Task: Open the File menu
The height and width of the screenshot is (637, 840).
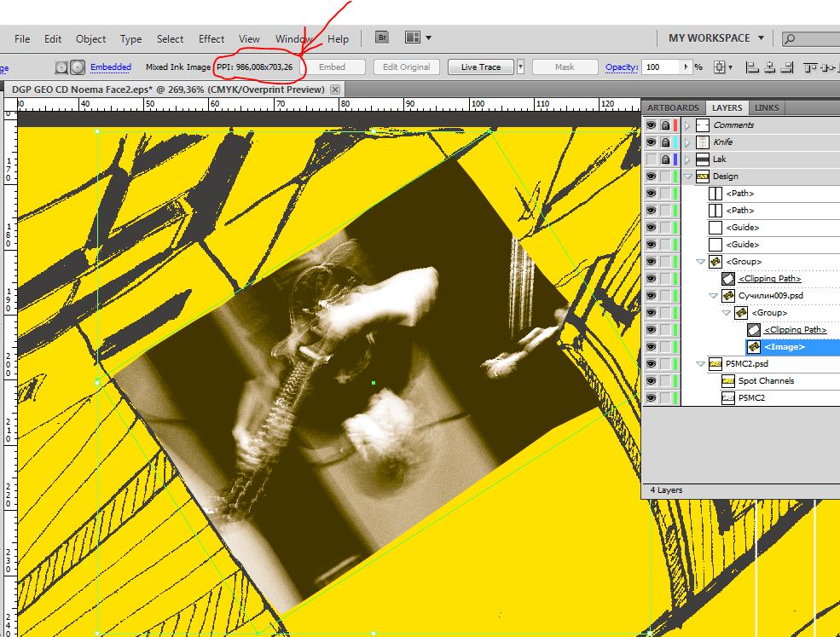Action: 22,39
